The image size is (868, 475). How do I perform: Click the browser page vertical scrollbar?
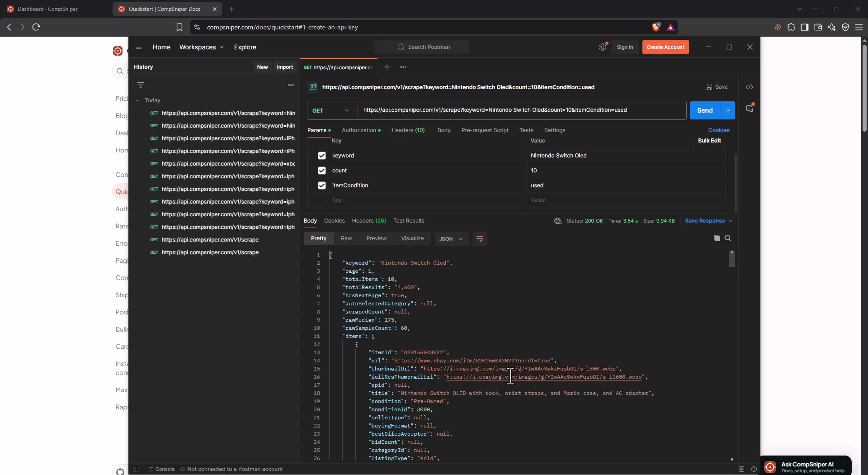coord(864,88)
